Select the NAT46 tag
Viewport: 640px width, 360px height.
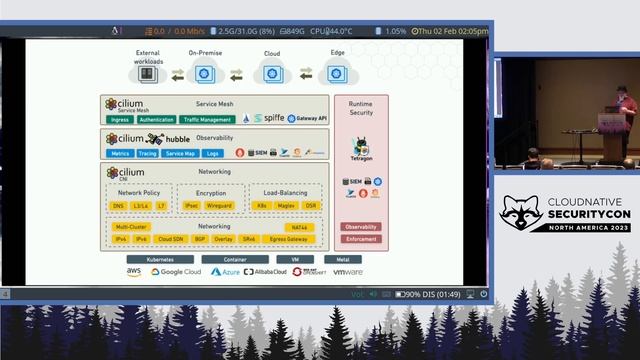tap(300, 227)
